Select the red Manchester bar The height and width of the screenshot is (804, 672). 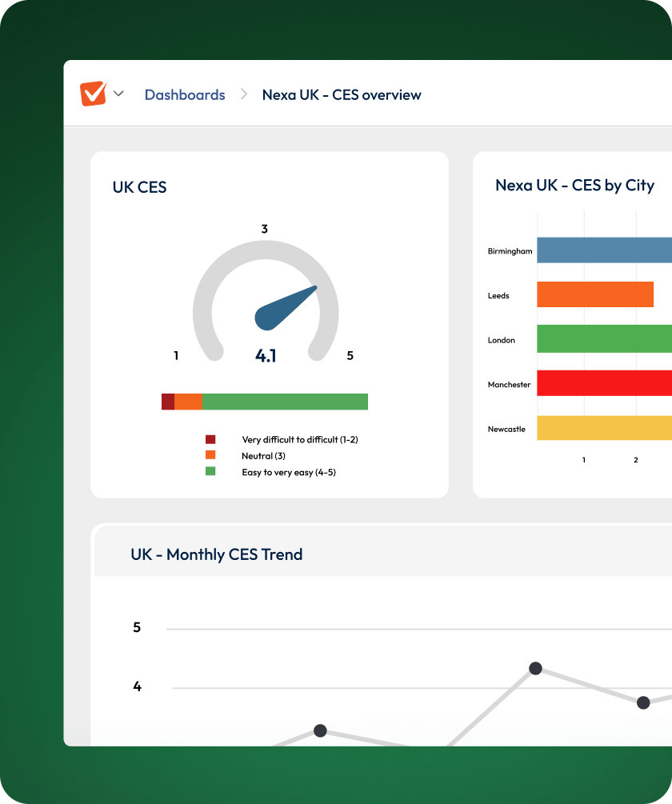point(604,384)
